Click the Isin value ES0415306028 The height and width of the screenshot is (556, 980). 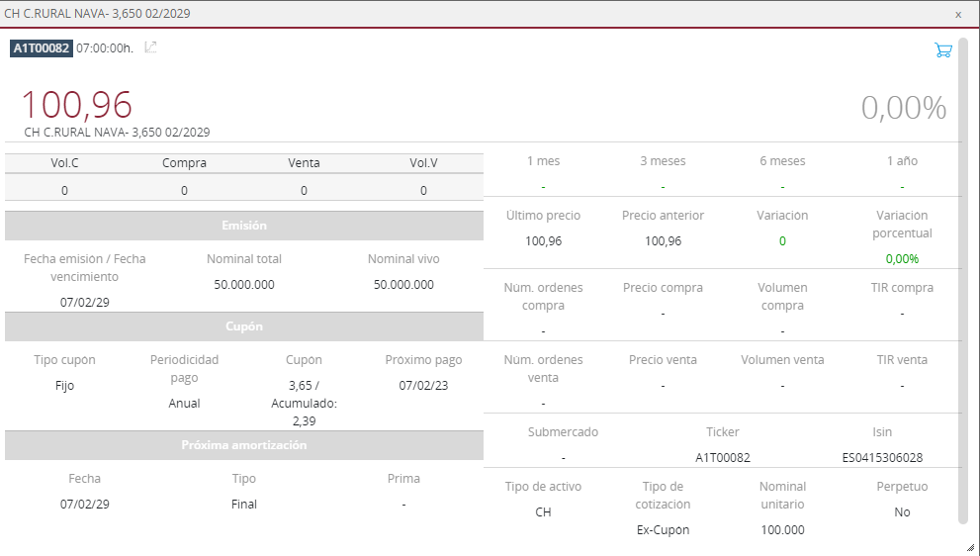(882, 458)
